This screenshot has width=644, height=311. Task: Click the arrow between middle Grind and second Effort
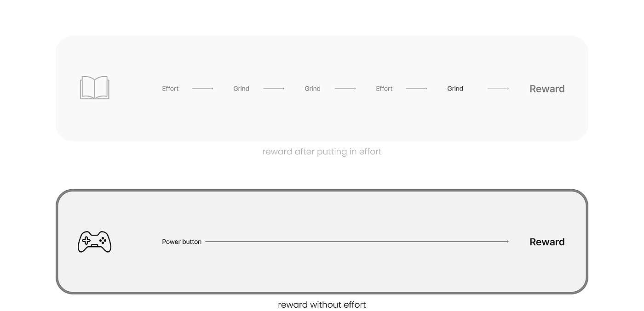345,89
